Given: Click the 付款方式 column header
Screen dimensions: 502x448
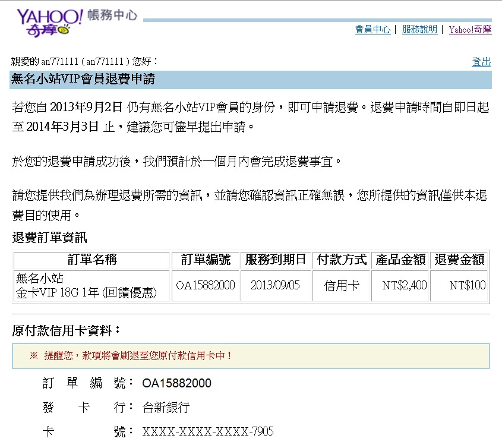Looking at the screenshot, I should point(341,260).
